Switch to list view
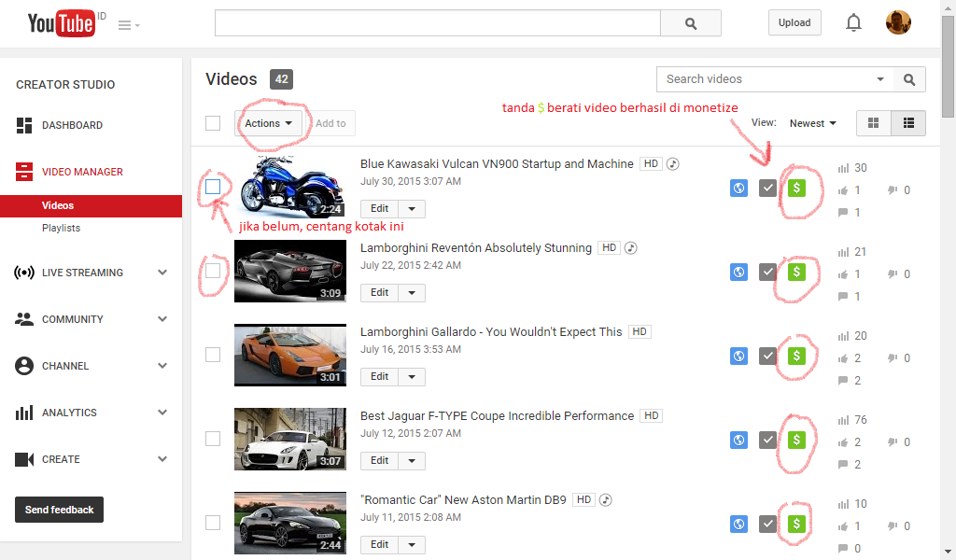This screenshot has width=956, height=560. (x=908, y=123)
